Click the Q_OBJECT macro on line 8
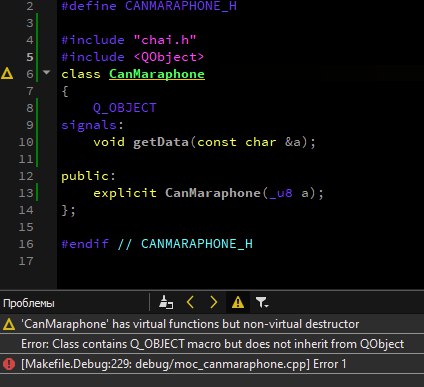The width and height of the screenshot is (424, 387). tap(124, 108)
